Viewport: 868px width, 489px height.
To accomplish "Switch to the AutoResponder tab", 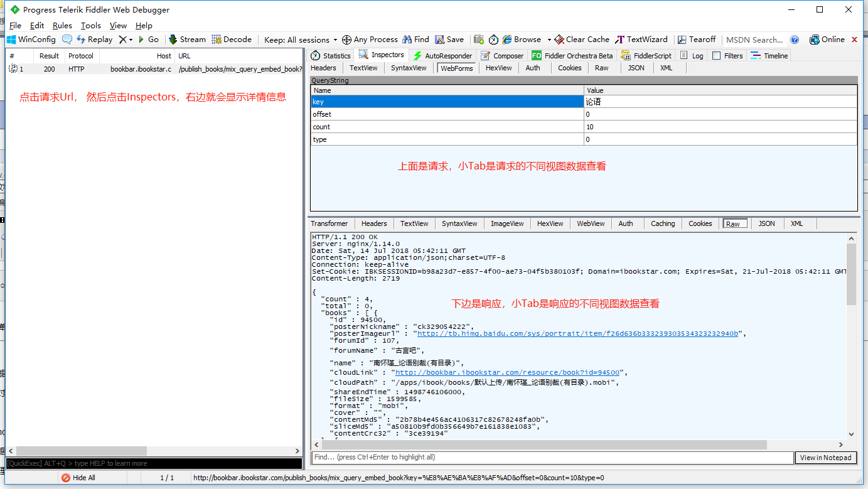I will 442,56.
